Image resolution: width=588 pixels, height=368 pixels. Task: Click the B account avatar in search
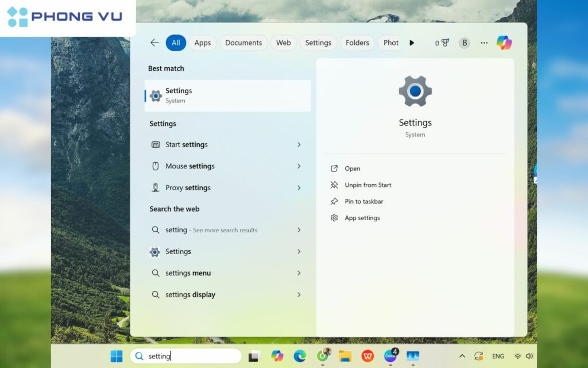pos(464,43)
